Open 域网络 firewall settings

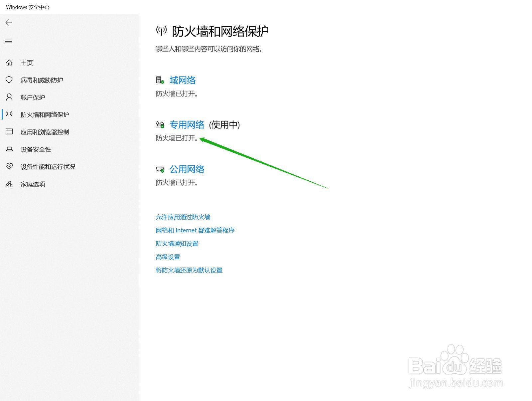click(182, 80)
